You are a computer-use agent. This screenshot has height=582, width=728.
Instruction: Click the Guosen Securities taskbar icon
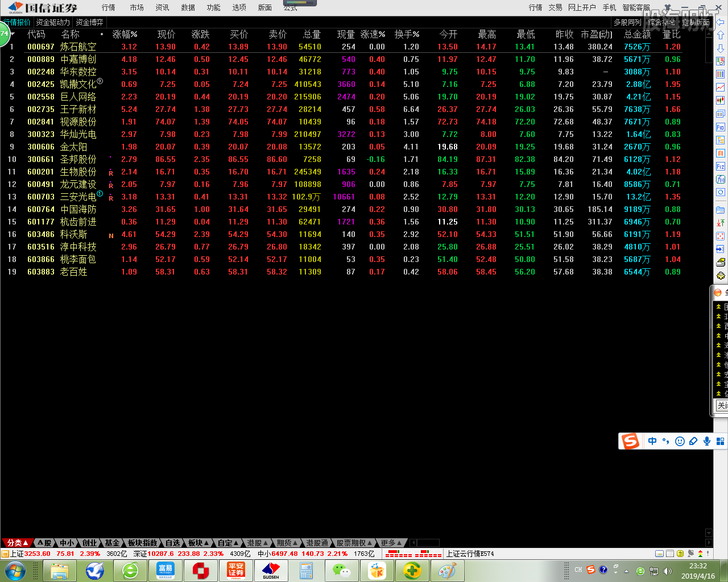[x=271, y=571]
